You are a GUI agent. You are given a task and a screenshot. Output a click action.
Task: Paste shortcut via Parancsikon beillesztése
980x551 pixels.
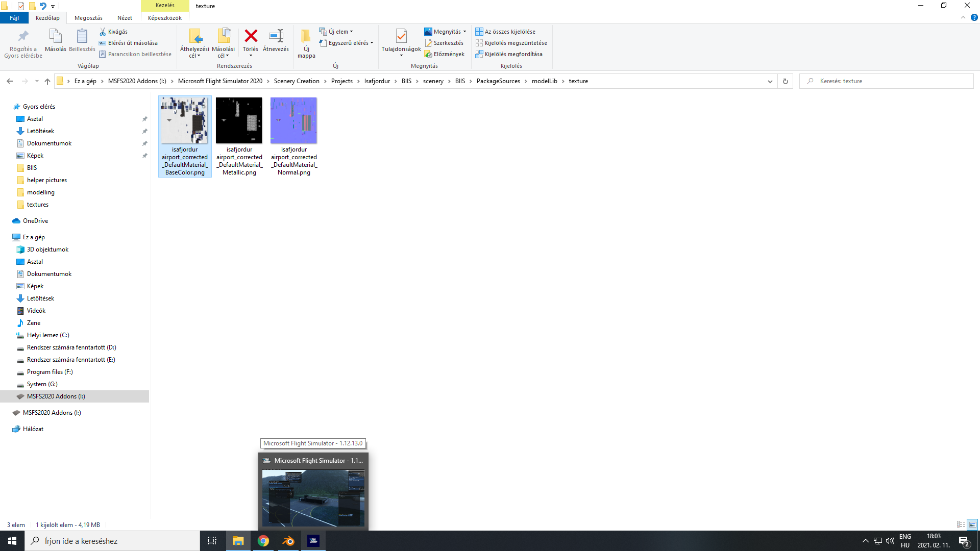point(135,54)
